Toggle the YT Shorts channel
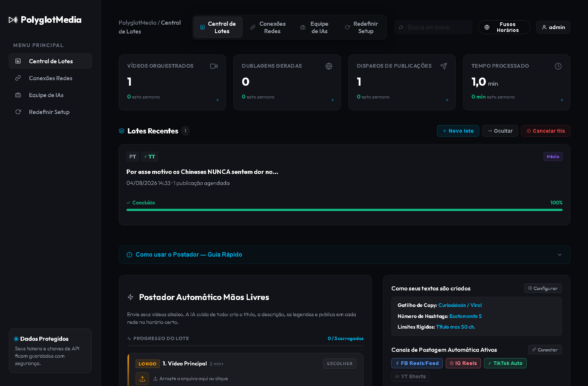Screen dimensions: 588x386 (x=410, y=376)
